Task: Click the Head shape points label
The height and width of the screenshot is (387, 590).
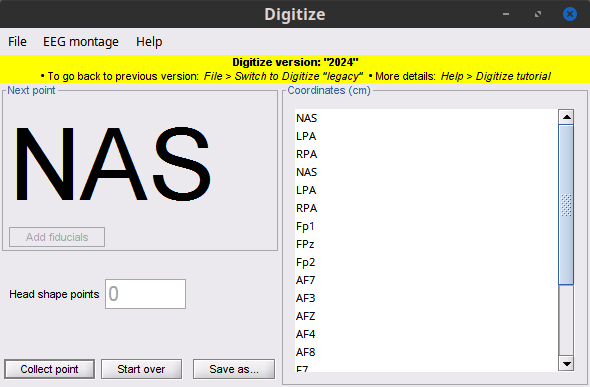Action: [x=54, y=294]
